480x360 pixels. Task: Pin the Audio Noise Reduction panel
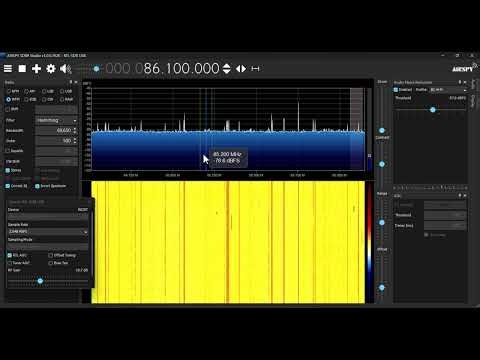pyautogui.click(x=460, y=82)
